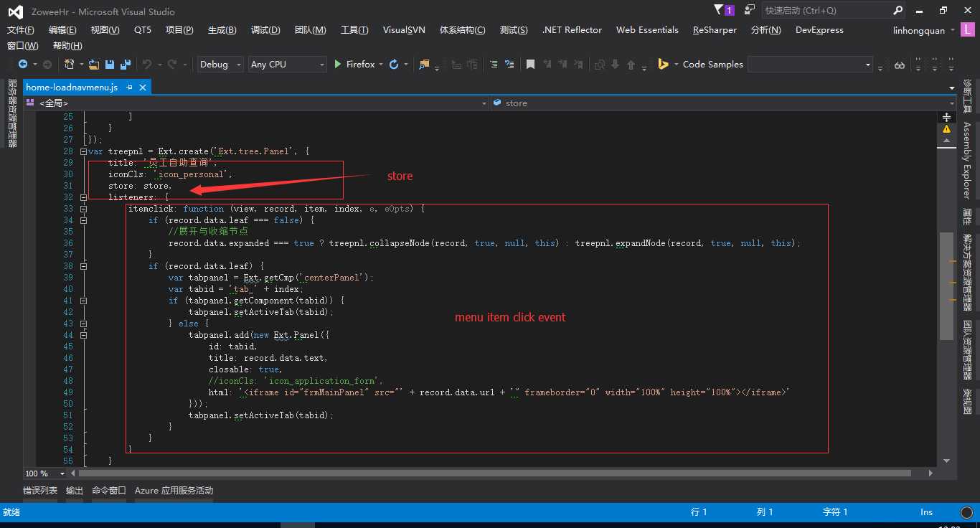Click the Save file icon
Image resolution: width=980 pixels, height=528 pixels.
pyautogui.click(x=110, y=65)
